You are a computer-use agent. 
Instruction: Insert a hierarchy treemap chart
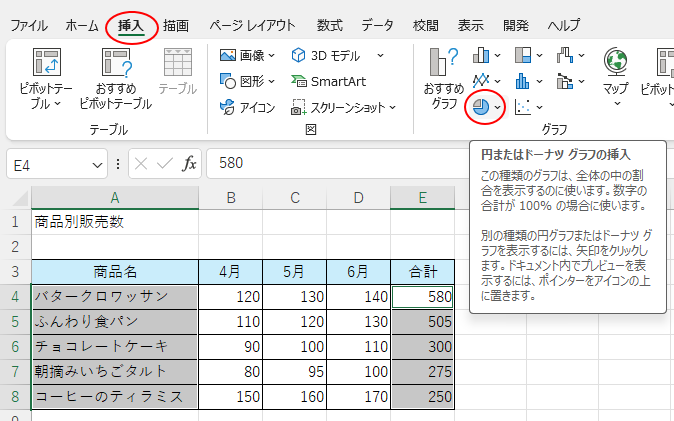point(523,55)
